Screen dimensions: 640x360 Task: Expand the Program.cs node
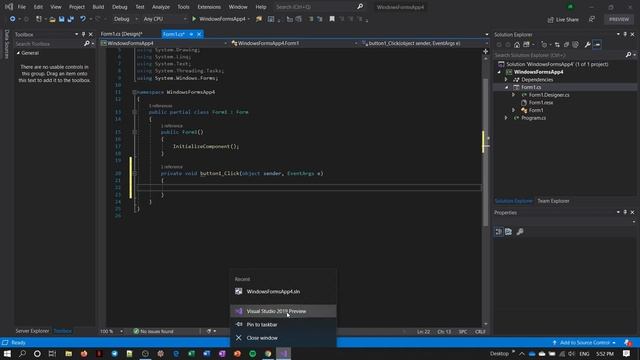[x=506, y=118]
